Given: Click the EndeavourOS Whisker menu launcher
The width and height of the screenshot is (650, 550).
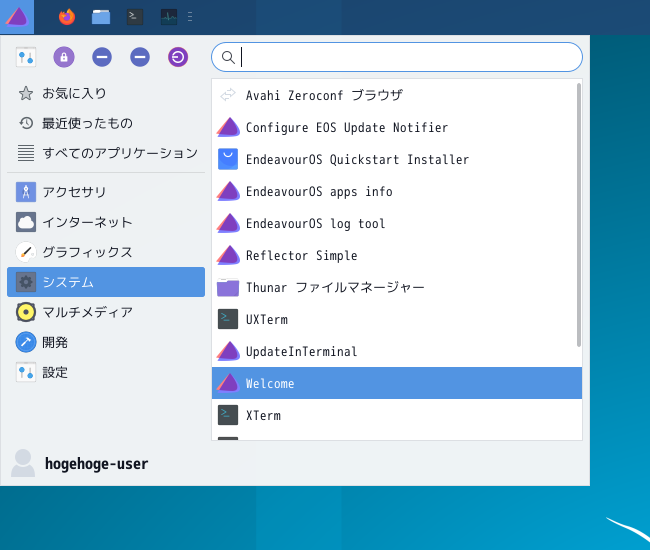Looking at the screenshot, I should click(x=17, y=17).
